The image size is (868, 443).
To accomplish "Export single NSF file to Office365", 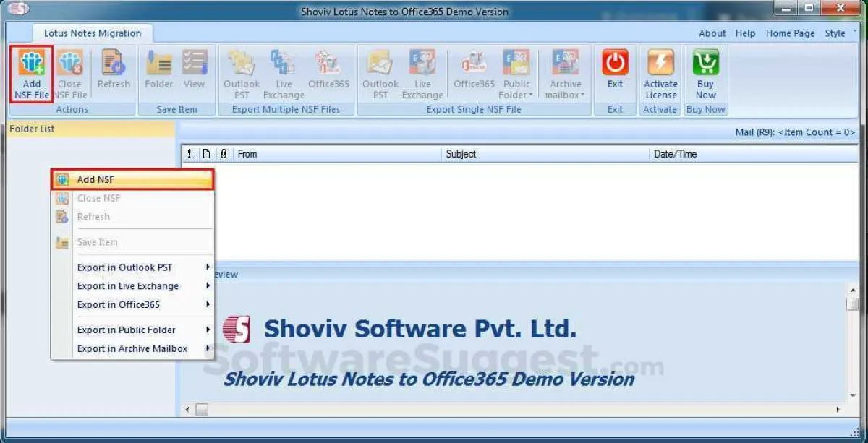I will 474,70.
